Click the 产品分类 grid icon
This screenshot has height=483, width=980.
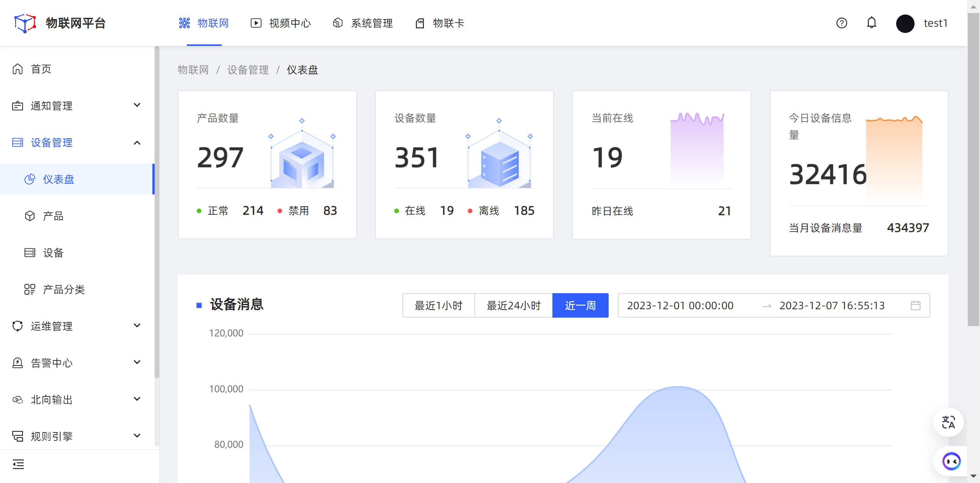pyautogui.click(x=30, y=289)
